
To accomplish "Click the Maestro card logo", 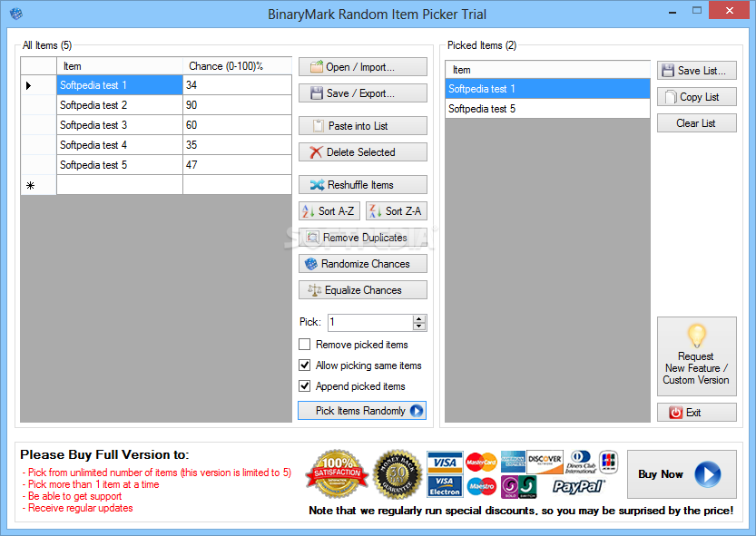I will (481, 486).
